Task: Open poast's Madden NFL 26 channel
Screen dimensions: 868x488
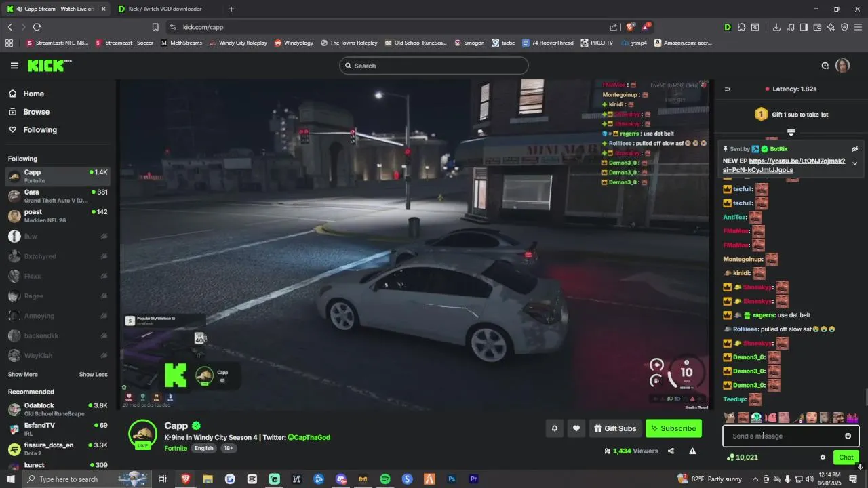Action: tap(58, 216)
